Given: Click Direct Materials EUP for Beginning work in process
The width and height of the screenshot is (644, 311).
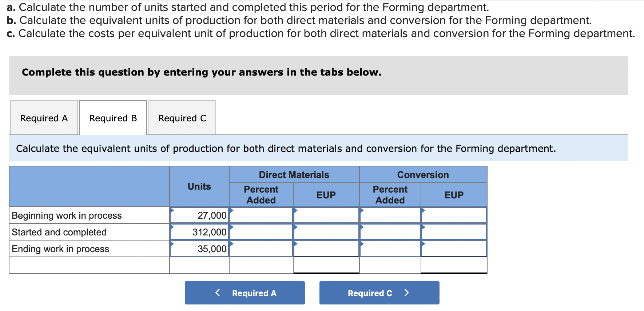Looking at the screenshot, I should pos(326,215).
